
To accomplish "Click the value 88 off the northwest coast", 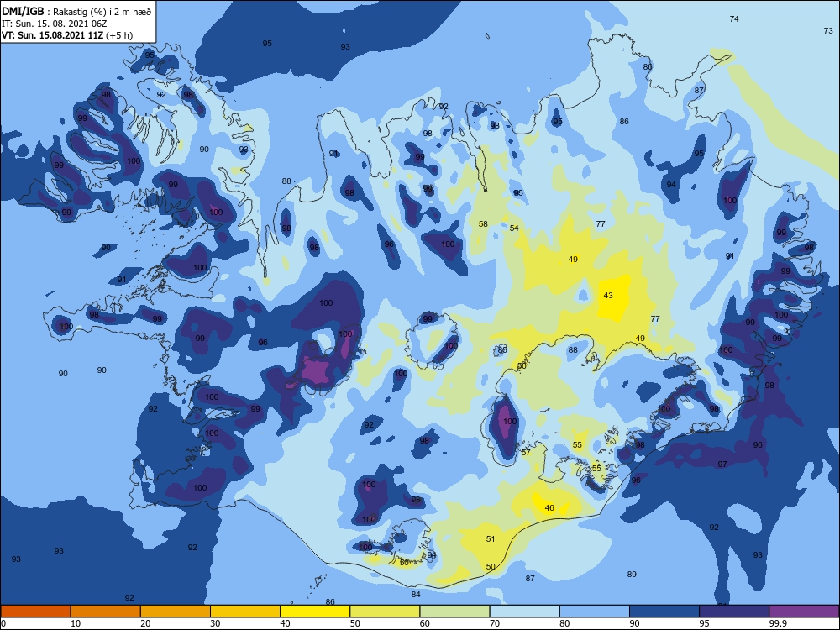I will [286, 181].
